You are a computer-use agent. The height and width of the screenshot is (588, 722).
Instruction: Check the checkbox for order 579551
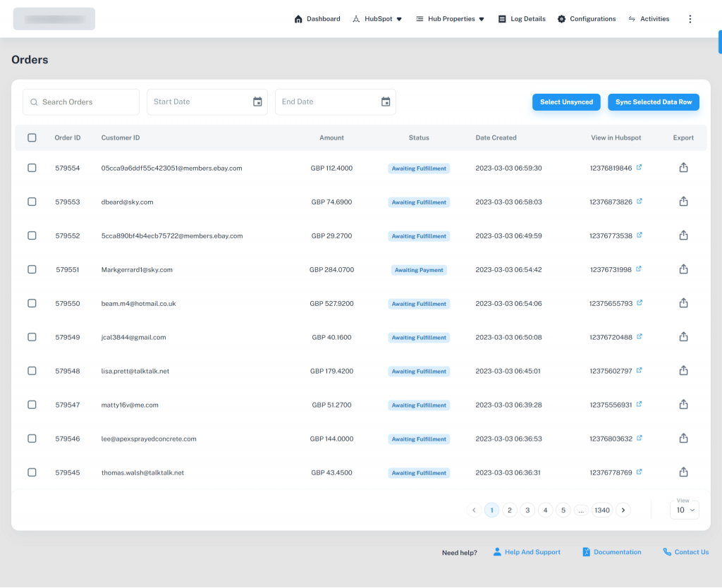(32, 269)
